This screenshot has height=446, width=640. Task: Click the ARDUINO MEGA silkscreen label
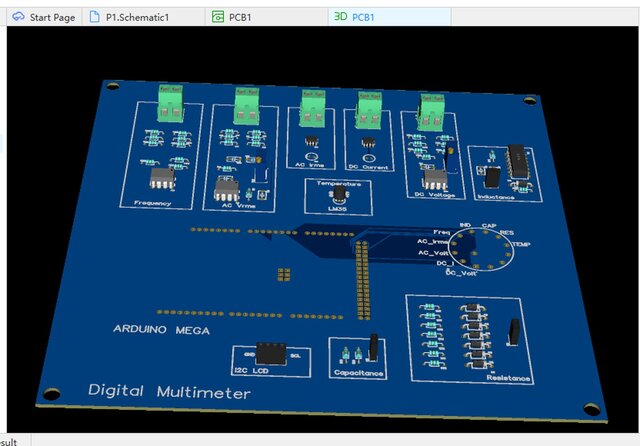pos(161,330)
